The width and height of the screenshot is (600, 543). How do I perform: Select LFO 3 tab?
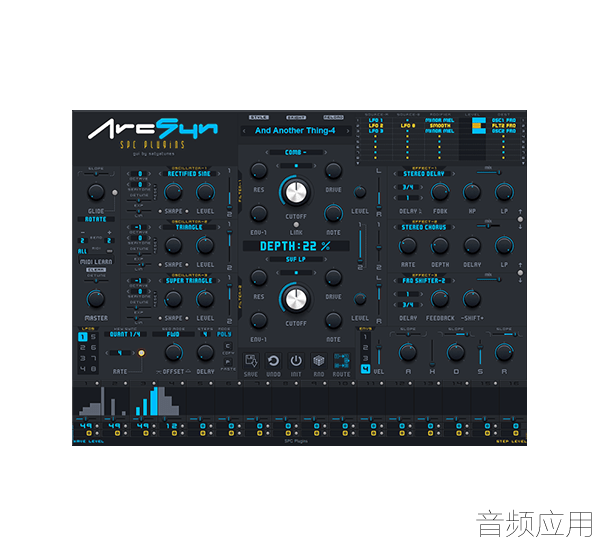(x=83, y=358)
